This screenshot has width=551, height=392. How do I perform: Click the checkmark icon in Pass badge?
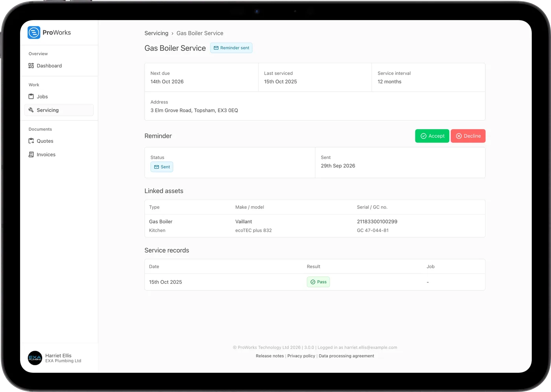pyautogui.click(x=313, y=282)
